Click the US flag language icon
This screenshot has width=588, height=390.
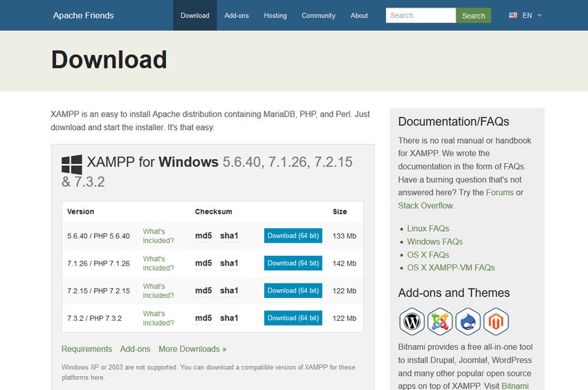click(513, 15)
